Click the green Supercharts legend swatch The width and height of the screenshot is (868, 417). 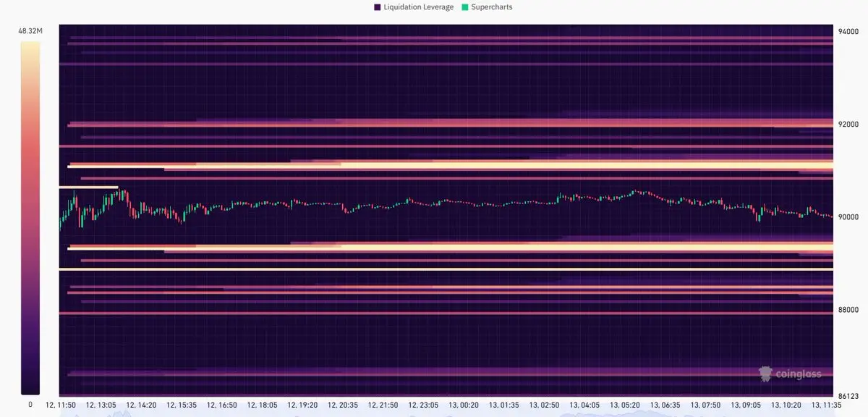(465, 7)
